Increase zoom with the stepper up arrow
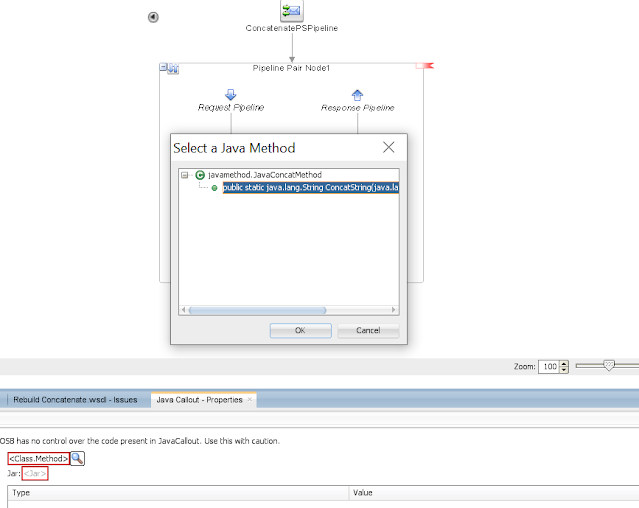 pyautogui.click(x=564, y=364)
